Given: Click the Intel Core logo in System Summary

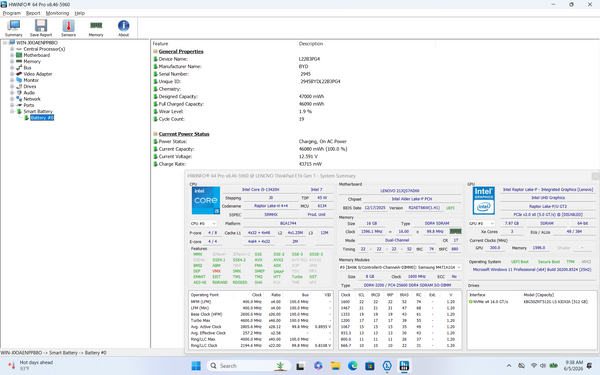Looking at the screenshot, I should tap(206, 201).
